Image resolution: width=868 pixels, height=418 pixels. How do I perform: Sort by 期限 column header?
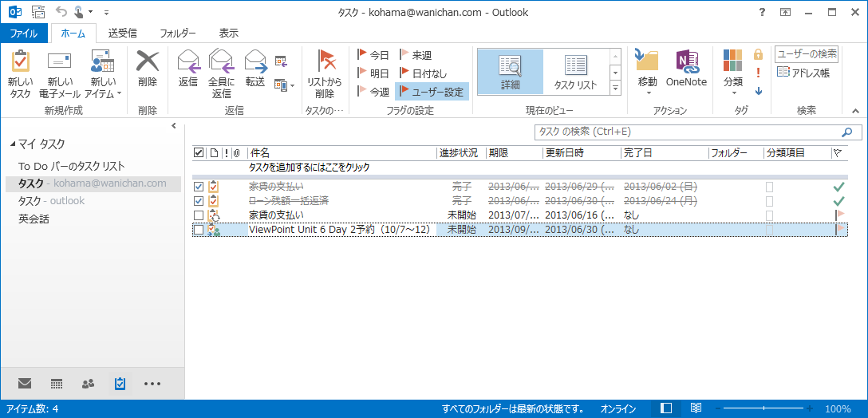coord(515,153)
